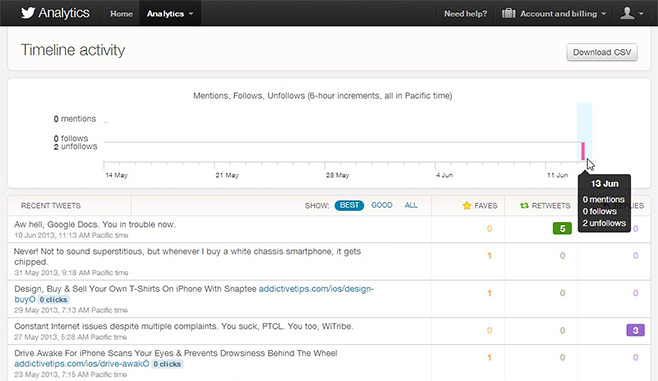The height and width of the screenshot is (381, 658).
Task: Click the arrow next to profile icon
Action: [x=641, y=14]
